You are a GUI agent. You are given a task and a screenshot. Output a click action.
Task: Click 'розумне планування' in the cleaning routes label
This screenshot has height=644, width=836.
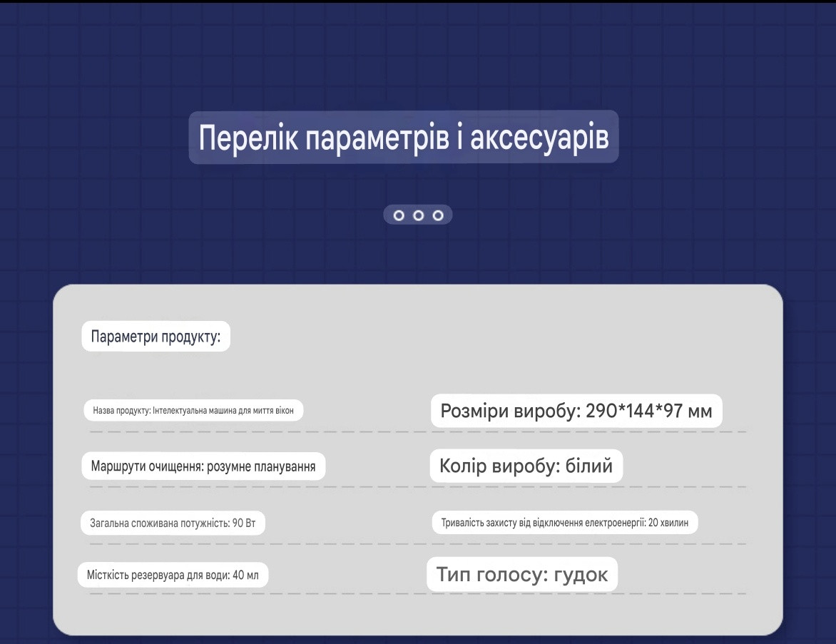[x=262, y=466]
